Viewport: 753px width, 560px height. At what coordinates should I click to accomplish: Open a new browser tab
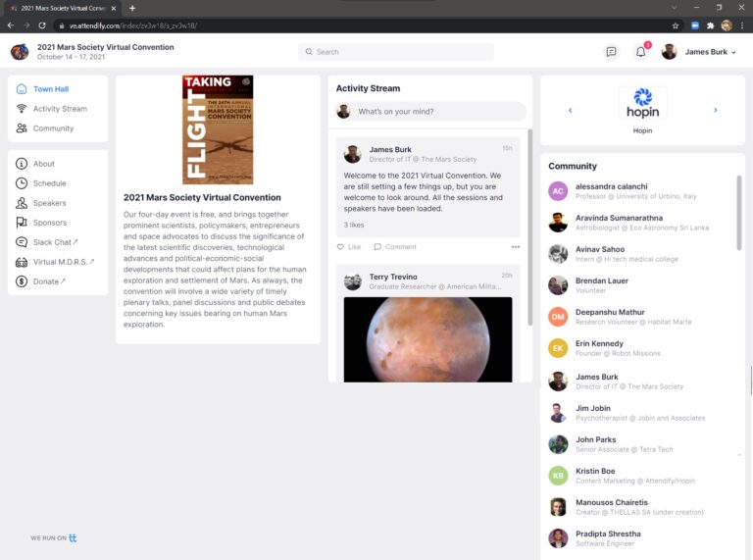pyautogui.click(x=132, y=8)
